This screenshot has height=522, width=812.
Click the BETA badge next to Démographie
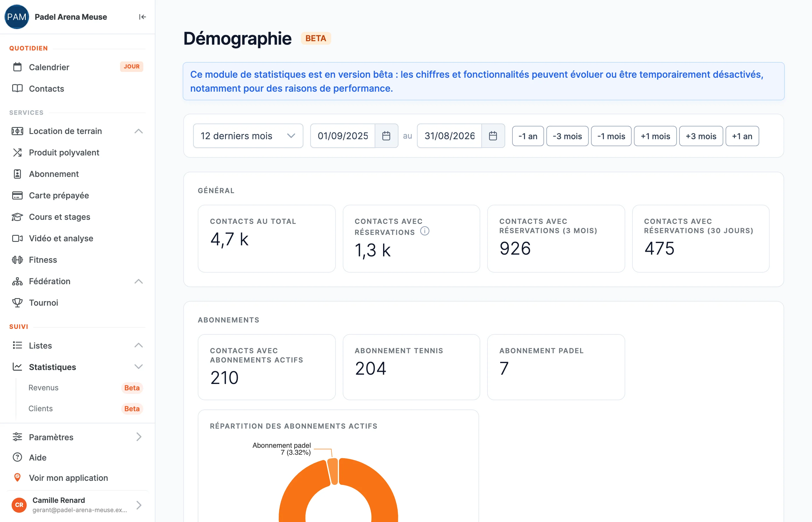(x=316, y=38)
